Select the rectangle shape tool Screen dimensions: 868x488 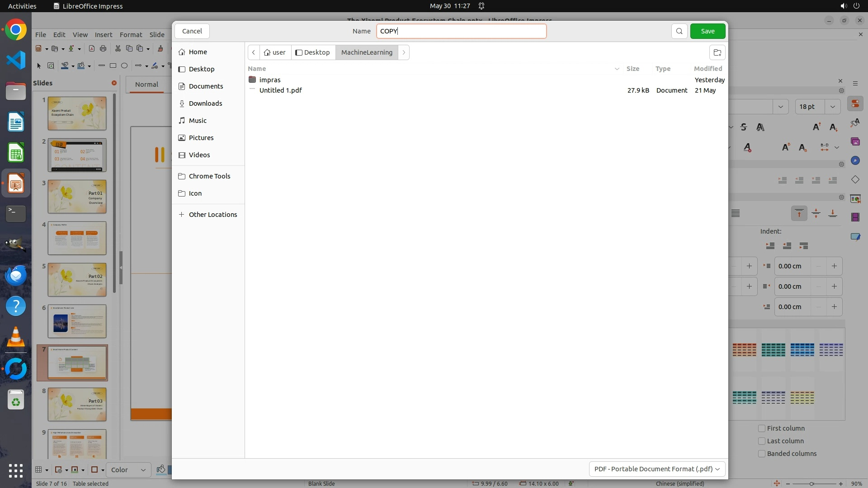[113, 66]
